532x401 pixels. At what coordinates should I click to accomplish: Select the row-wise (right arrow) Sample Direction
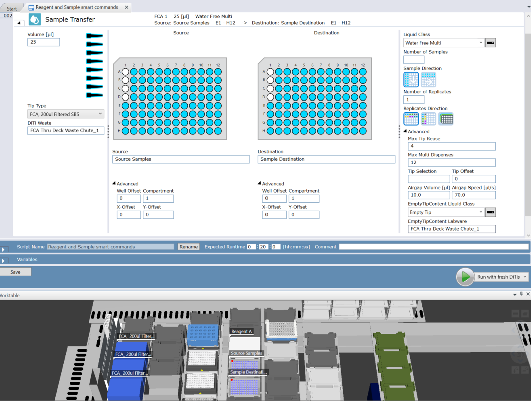pos(428,80)
